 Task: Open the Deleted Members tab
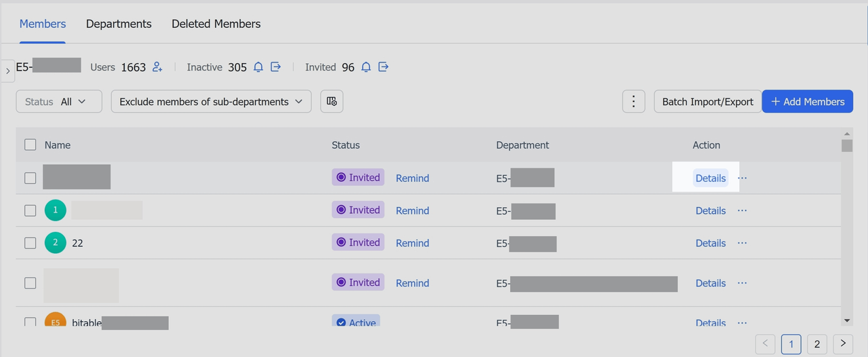(x=216, y=24)
